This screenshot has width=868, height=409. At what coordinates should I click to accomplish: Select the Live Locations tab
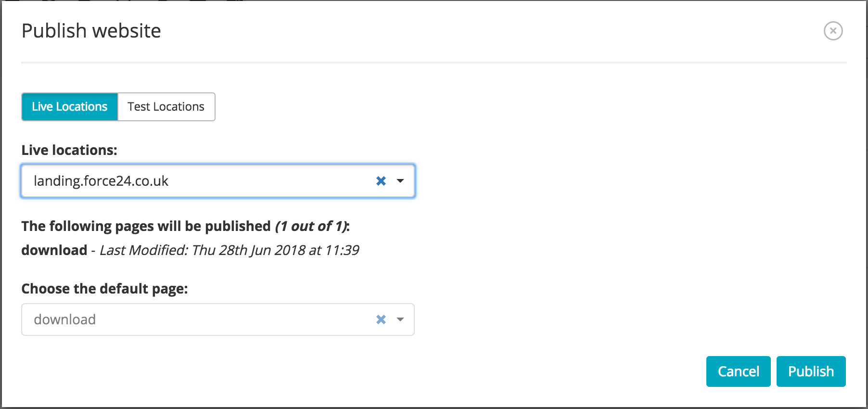tap(70, 107)
